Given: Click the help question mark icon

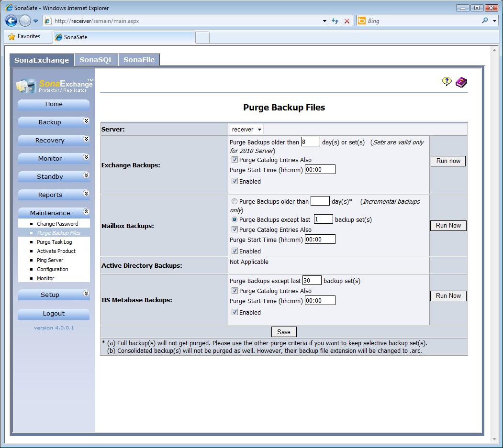Looking at the screenshot, I should tap(447, 82).
